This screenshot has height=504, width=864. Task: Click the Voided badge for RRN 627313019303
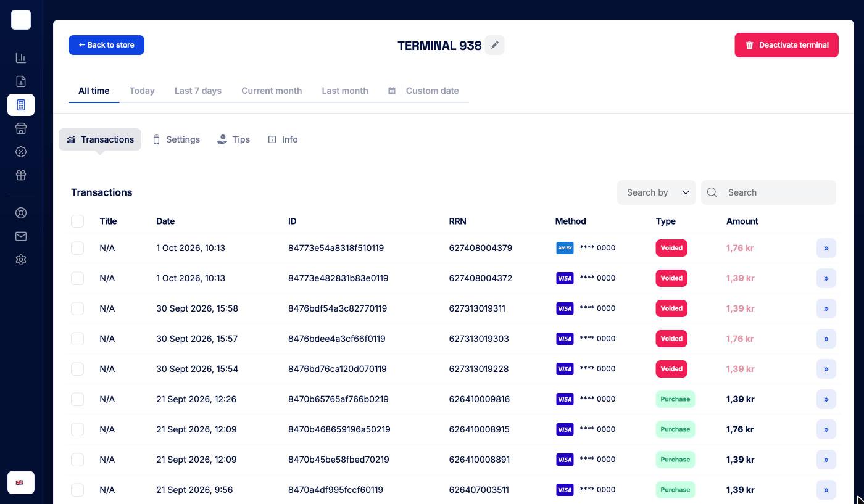point(671,339)
